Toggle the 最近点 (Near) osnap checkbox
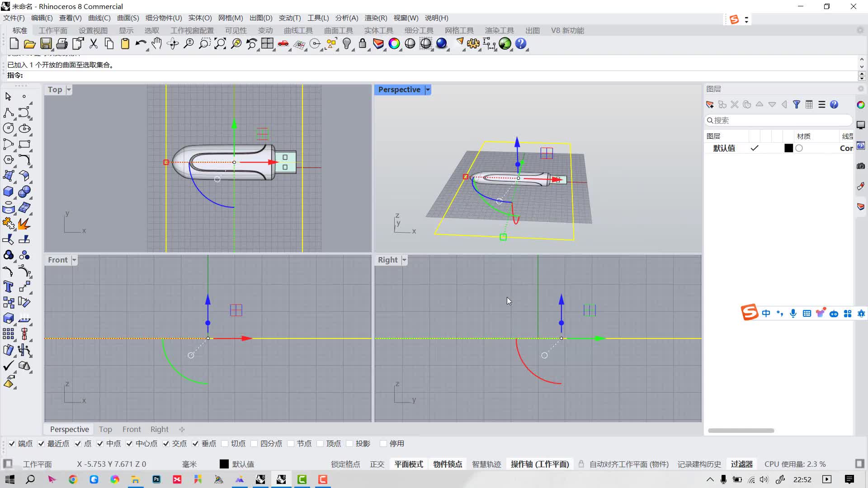868x488 pixels. coord(41,444)
